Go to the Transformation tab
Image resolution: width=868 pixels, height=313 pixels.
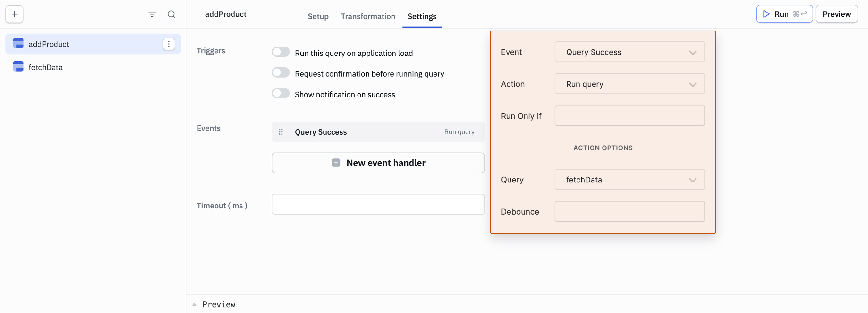367,16
